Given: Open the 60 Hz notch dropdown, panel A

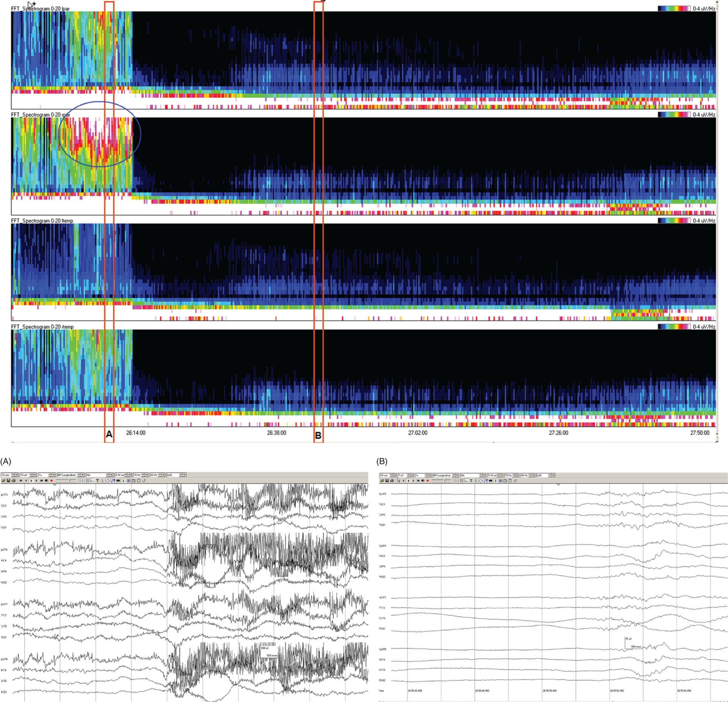Looking at the screenshot, I should 163,475.
